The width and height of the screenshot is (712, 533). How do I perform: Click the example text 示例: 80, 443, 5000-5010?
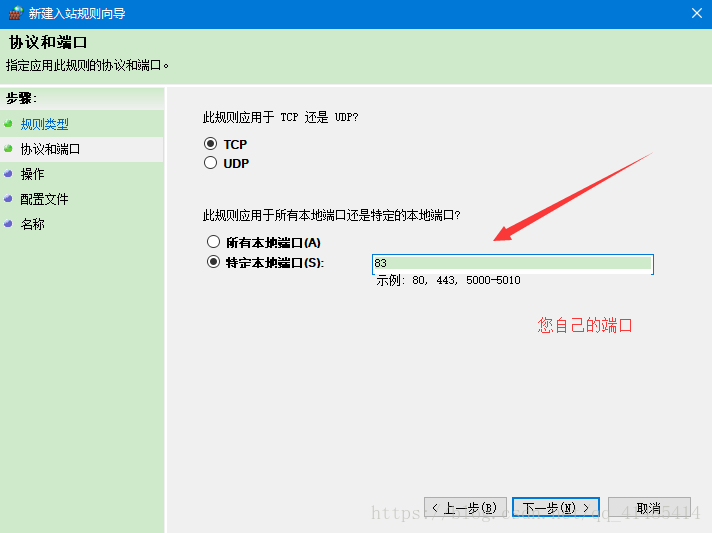point(448,280)
